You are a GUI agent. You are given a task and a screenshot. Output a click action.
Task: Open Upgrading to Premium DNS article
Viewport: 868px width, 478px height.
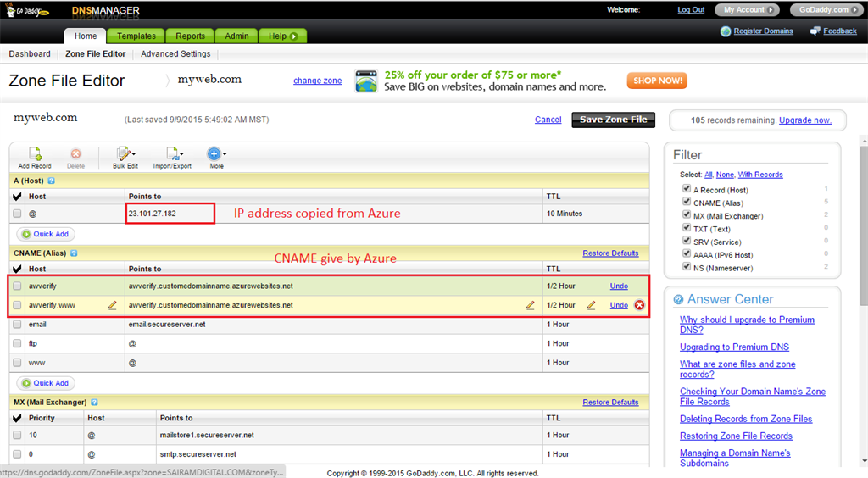[734, 347]
